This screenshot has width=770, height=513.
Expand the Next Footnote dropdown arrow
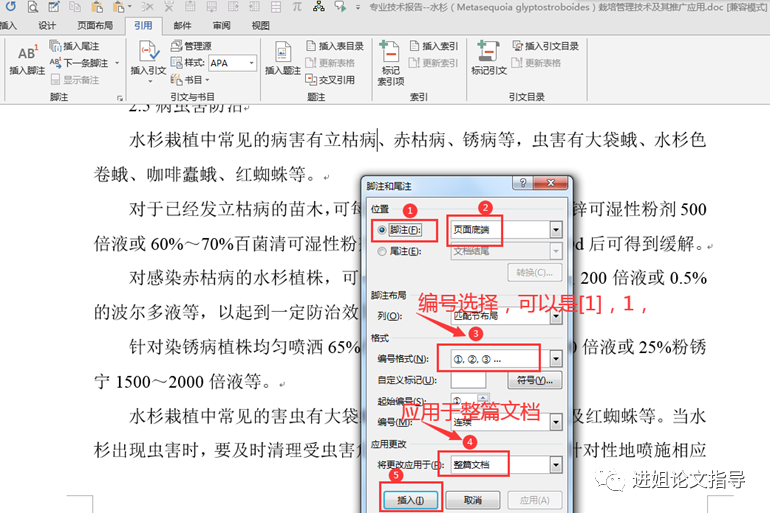[117, 63]
